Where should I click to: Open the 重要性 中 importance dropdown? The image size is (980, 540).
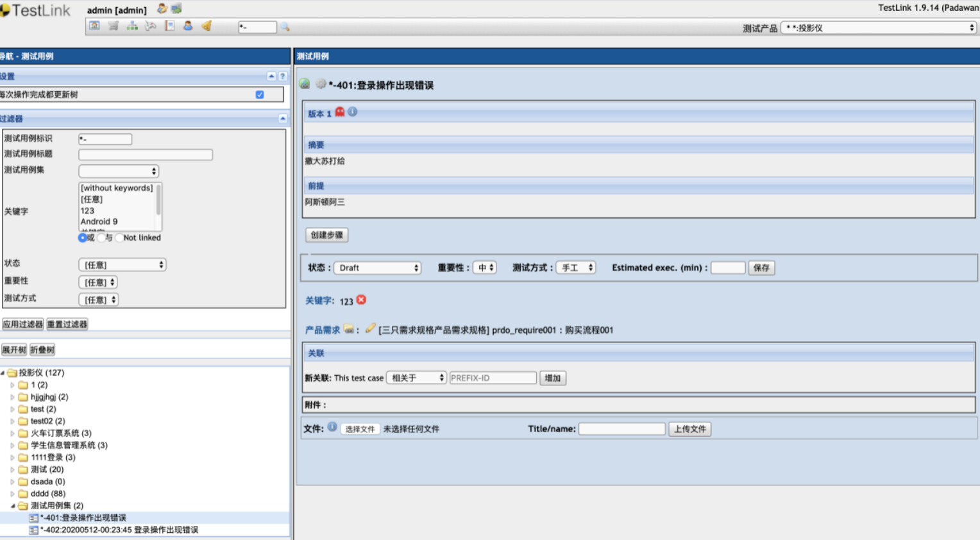click(485, 267)
